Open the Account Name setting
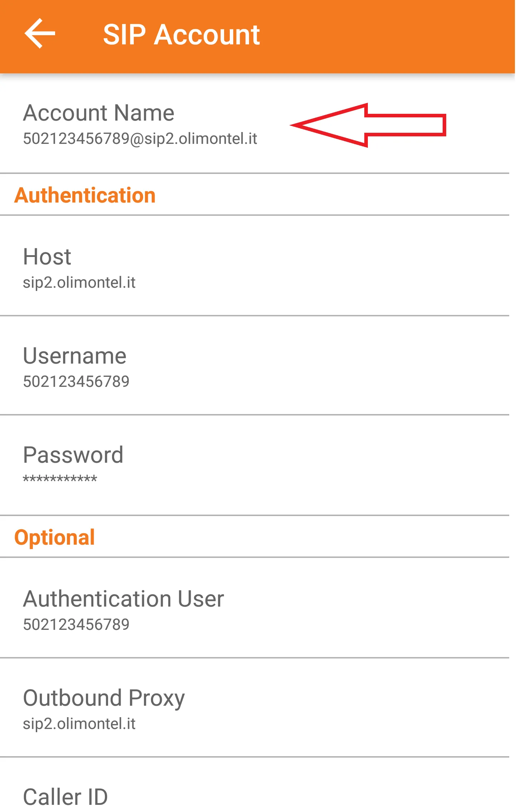The image size is (516, 812). coord(99,113)
